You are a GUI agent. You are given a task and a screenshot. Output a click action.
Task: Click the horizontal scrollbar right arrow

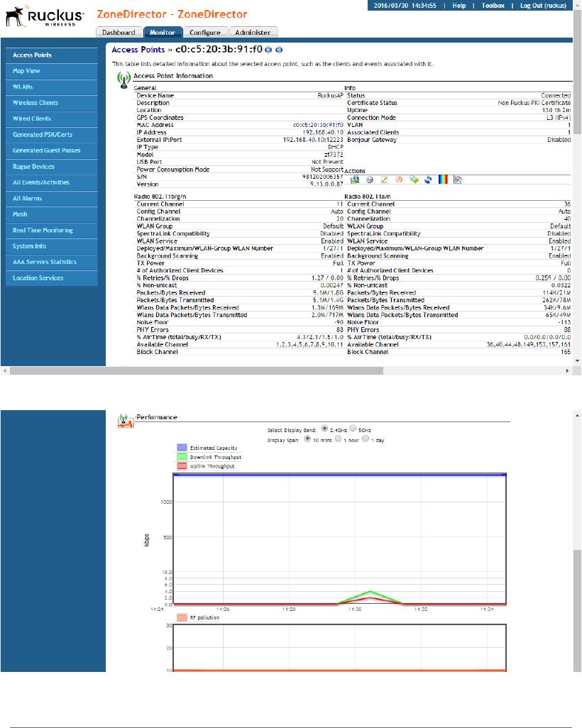(567, 370)
